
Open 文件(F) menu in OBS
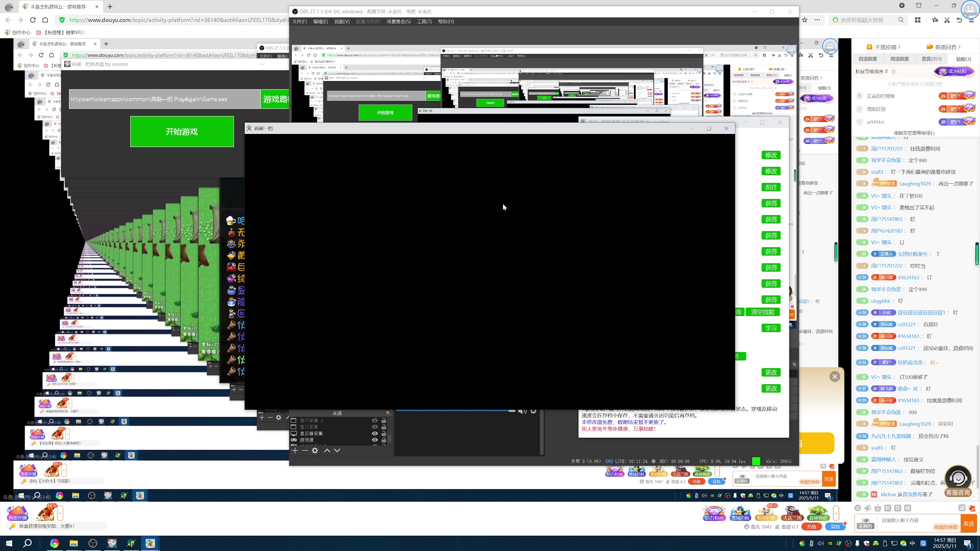299,21
